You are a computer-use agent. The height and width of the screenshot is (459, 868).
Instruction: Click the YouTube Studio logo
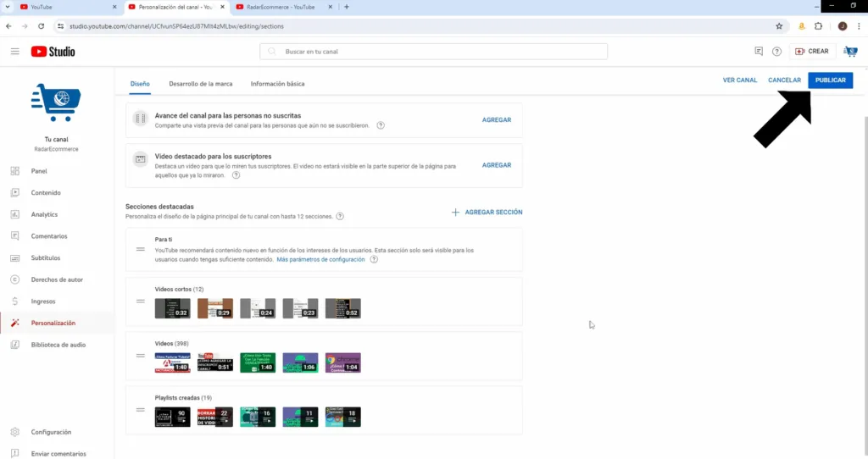53,52
